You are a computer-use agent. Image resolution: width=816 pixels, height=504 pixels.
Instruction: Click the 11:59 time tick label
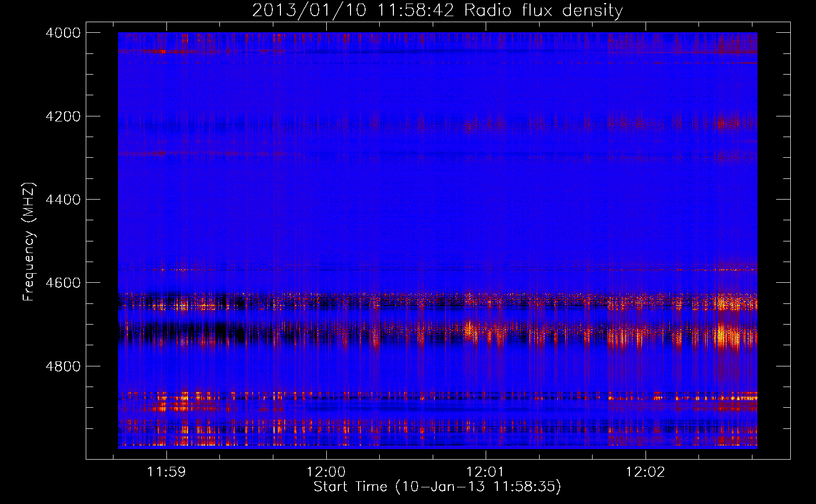[166, 472]
